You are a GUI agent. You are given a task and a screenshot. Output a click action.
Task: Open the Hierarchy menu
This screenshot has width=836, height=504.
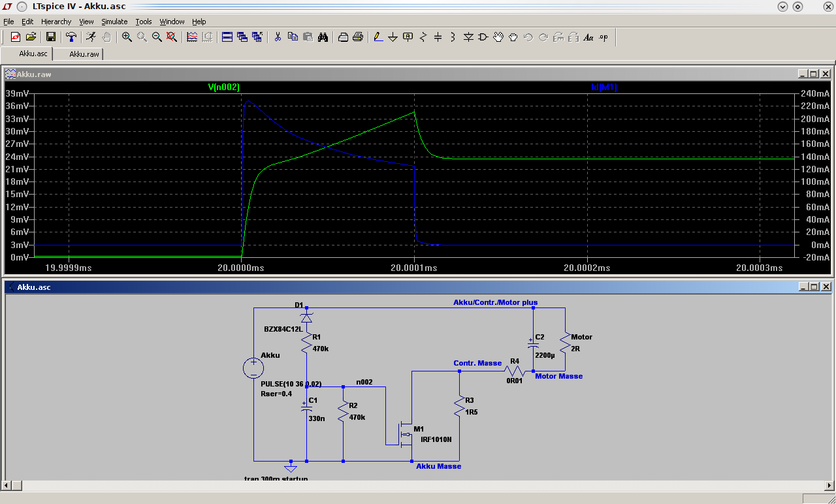[56, 22]
